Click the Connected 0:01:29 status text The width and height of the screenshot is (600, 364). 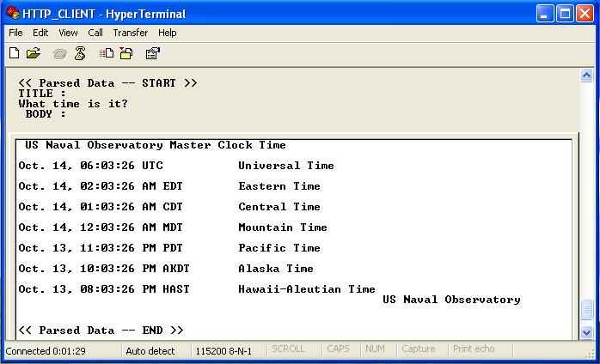point(46,351)
